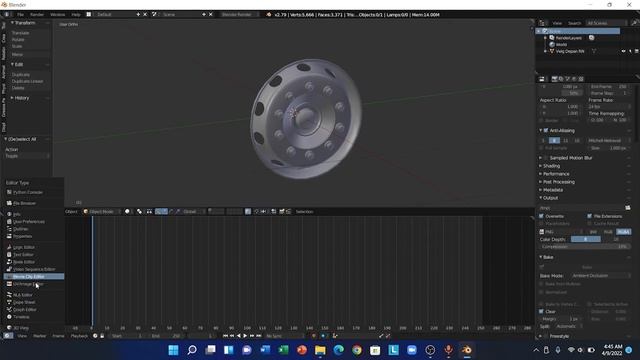Adjust the Compression slider
This screenshot has width=640, height=360.
pyautogui.click(x=585, y=247)
